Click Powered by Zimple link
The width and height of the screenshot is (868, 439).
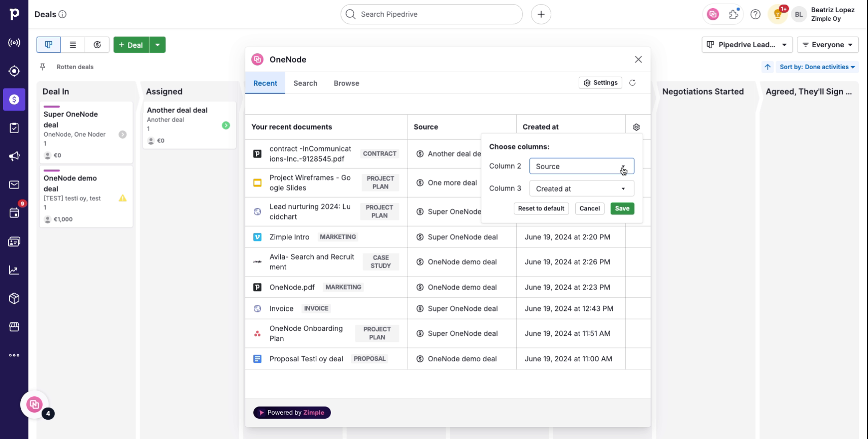coord(292,413)
